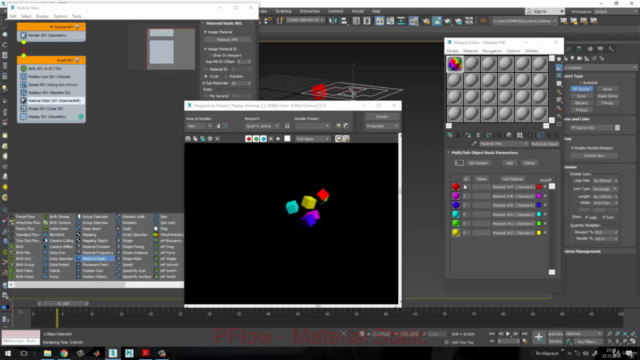This screenshot has height=360, width=640.
Task: Select the Material Dynamic operator in depot
Action: point(93,247)
